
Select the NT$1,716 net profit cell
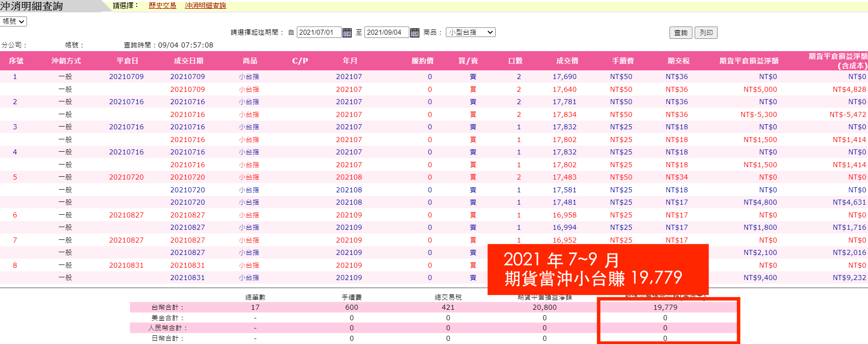click(x=849, y=228)
